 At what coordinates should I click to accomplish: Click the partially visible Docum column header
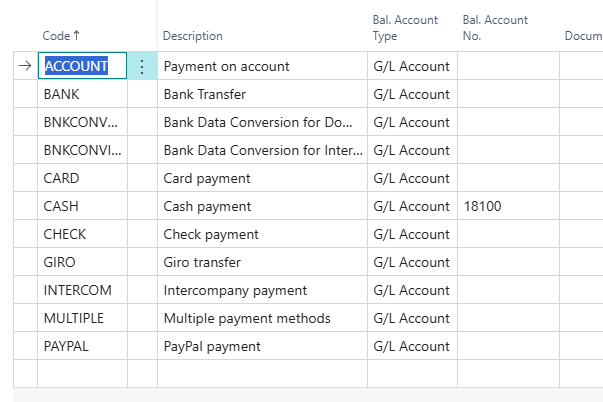click(583, 36)
